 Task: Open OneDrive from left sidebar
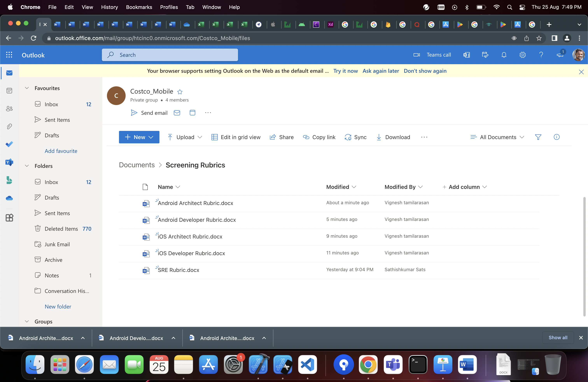9,198
